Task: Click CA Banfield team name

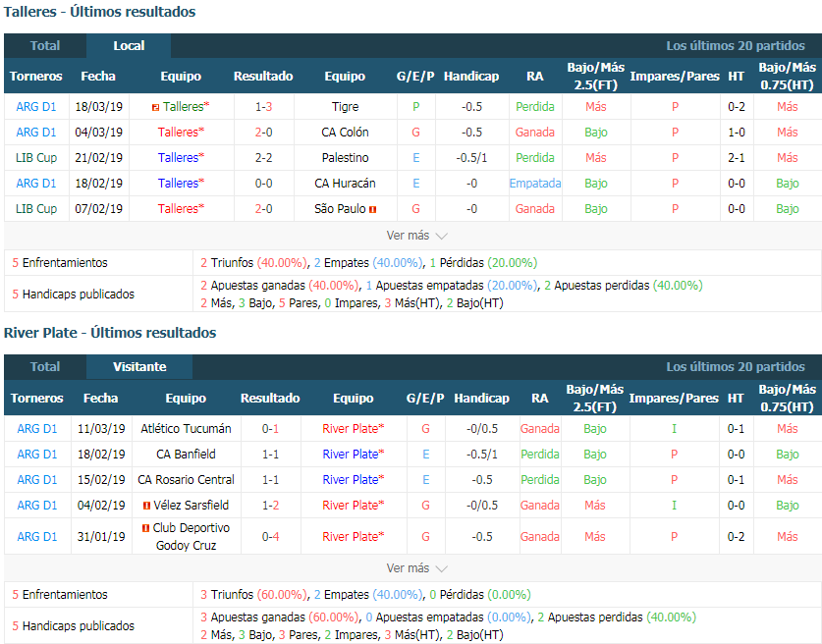Action: (x=186, y=455)
